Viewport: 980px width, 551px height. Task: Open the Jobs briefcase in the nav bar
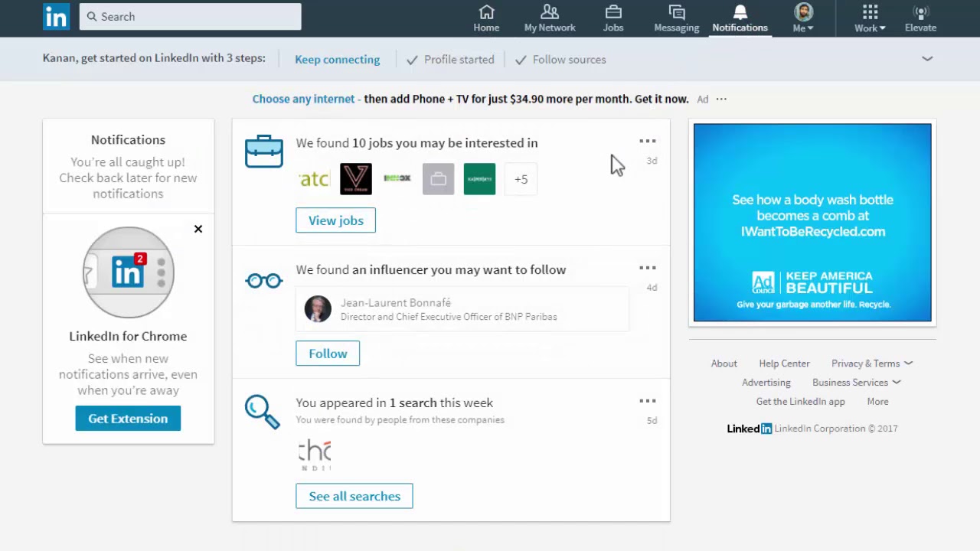click(613, 18)
